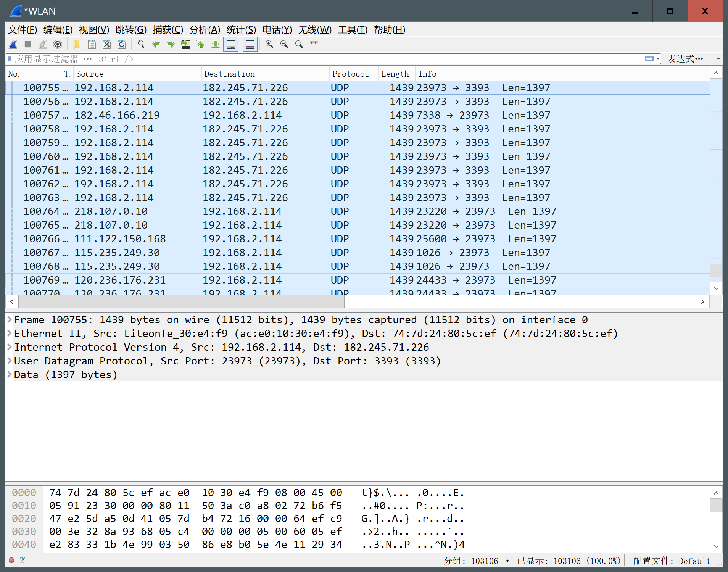Click the capture comments icon in status bar
The image size is (728, 572).
tap(23, 560)
